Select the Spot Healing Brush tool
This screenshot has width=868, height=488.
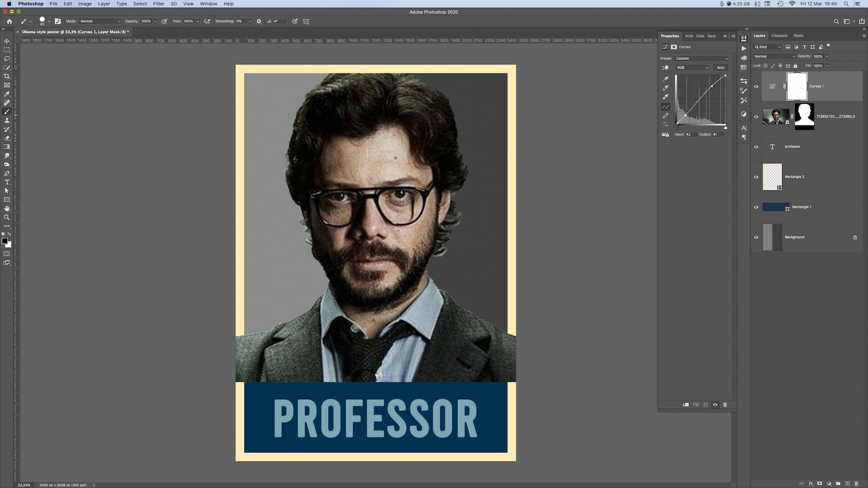(7, 103)
